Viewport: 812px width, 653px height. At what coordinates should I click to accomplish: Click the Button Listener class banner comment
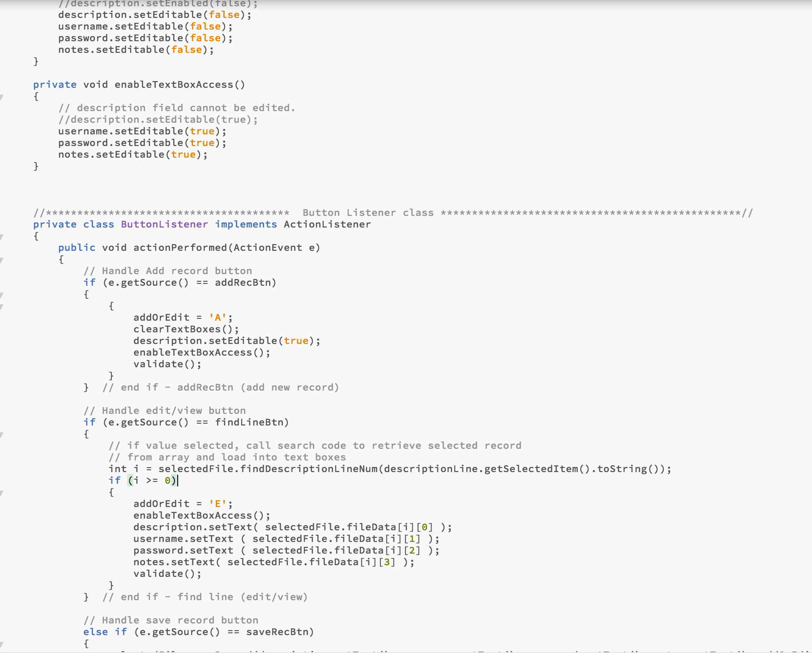click(x=368, y=212)
